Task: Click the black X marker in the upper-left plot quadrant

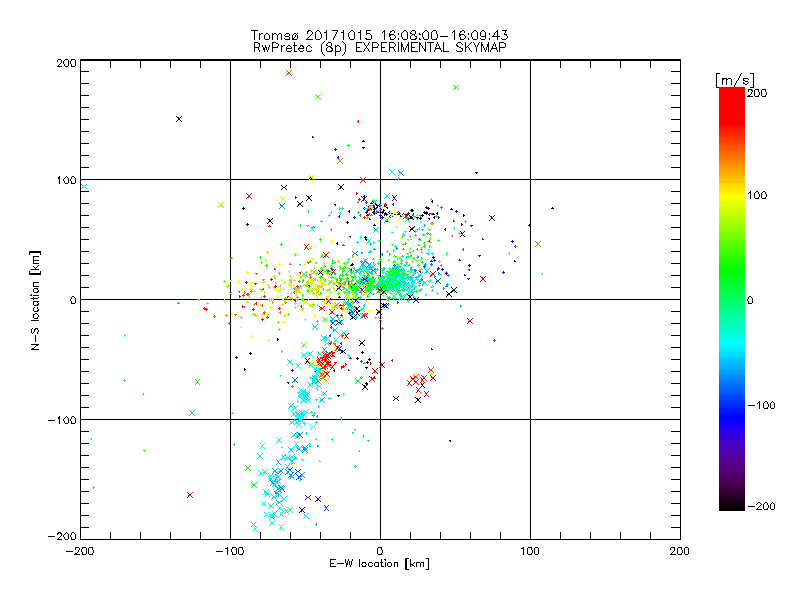Action: point(179,119)
